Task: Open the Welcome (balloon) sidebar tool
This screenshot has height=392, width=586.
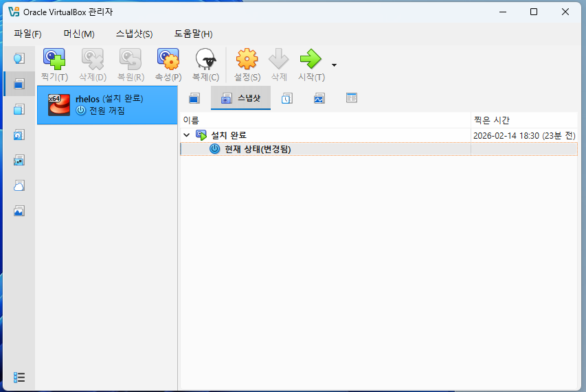Action: (19, 58)
